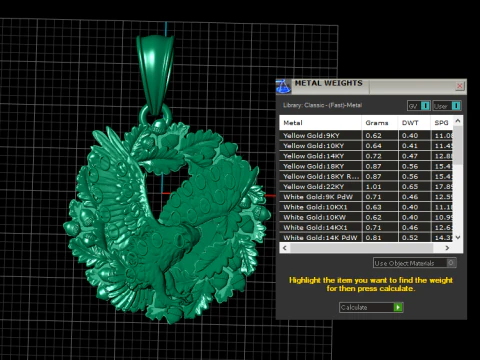This screenshot has height=360, width=480.
Task: Click the SPG column header
Action: tap(442, 123)
